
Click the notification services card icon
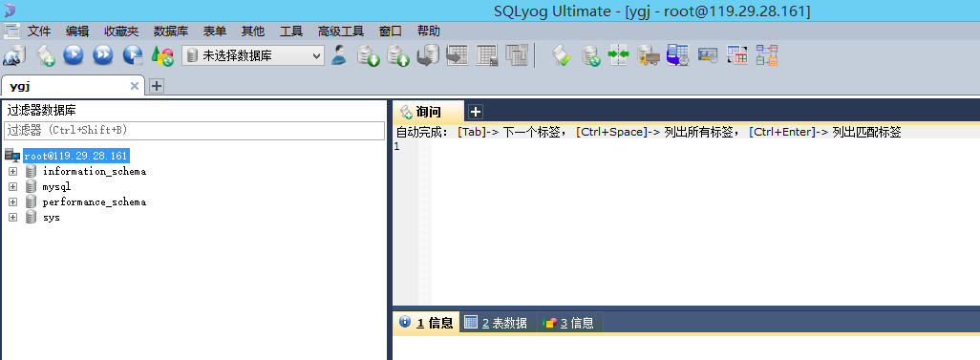[708, 55]
